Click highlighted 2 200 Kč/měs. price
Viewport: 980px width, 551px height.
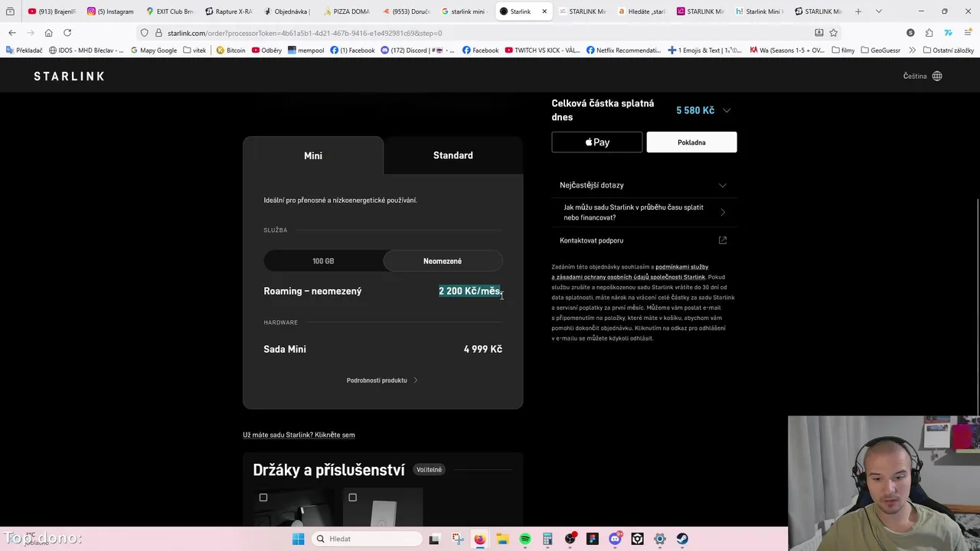(x=469, y=291)
